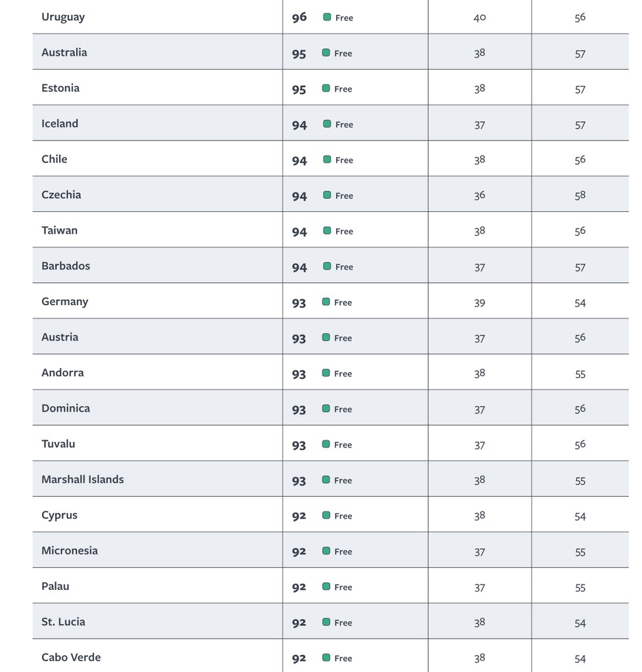Select the Marshall Islands link
642x672 pixels.
coord(83,480)
